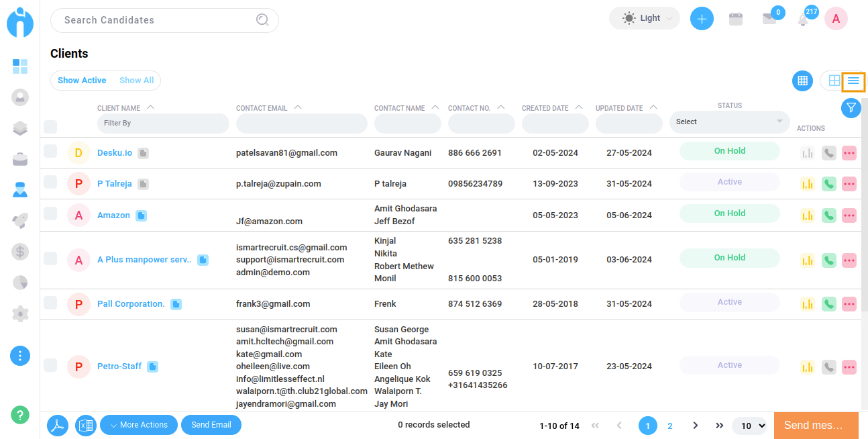Select the Show All tab
The image size is (868, 439).
pyautogui.click(x=137, y=81)
